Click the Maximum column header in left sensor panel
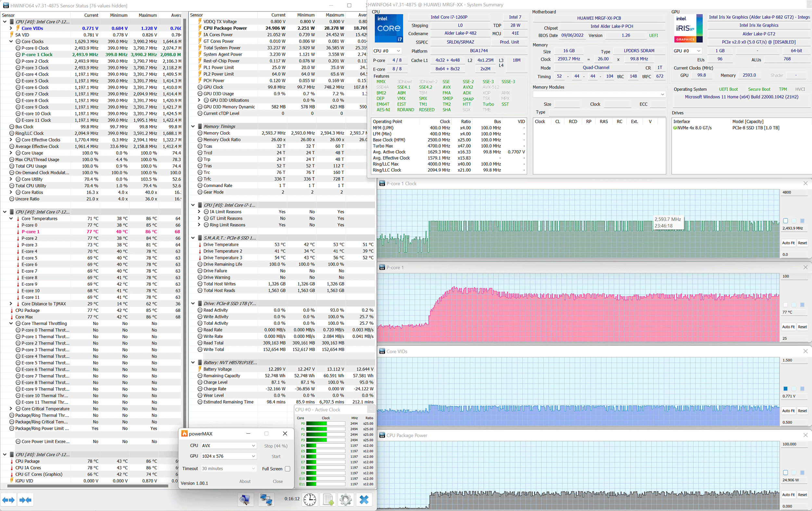Screen dimensions: 812x511 [147, 15]
